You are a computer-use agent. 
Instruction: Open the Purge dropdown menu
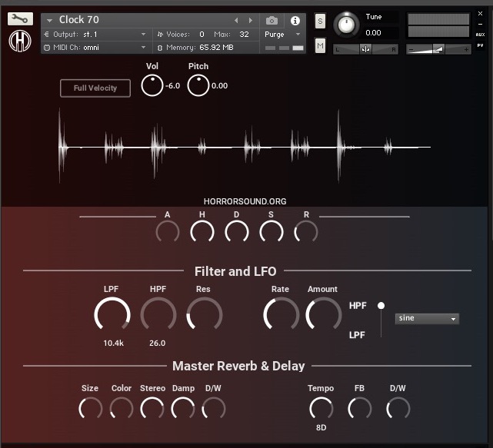(x=282, y=35)
